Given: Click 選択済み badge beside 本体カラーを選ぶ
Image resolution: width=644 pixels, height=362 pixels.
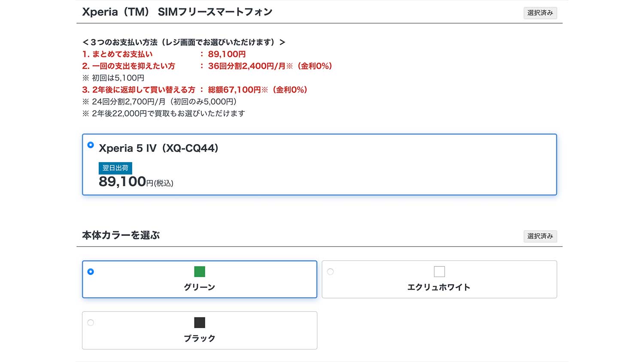Looking at the screenshot, I should [x=540, y=236].
